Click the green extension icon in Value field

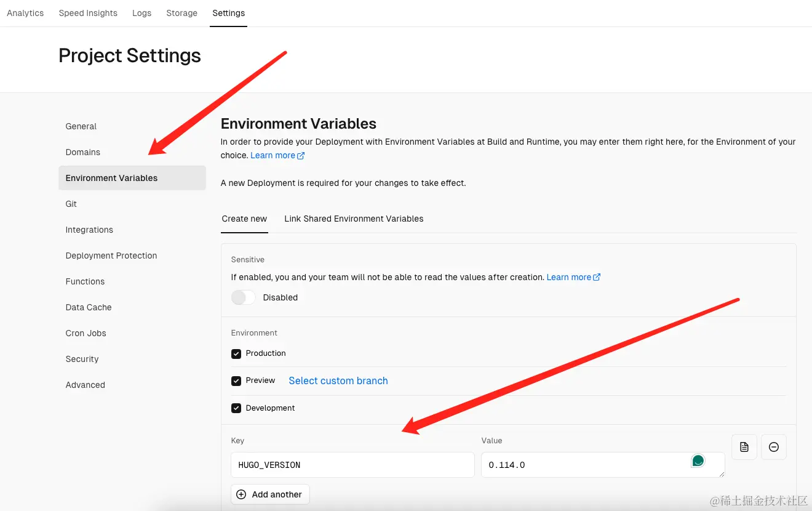698,461
